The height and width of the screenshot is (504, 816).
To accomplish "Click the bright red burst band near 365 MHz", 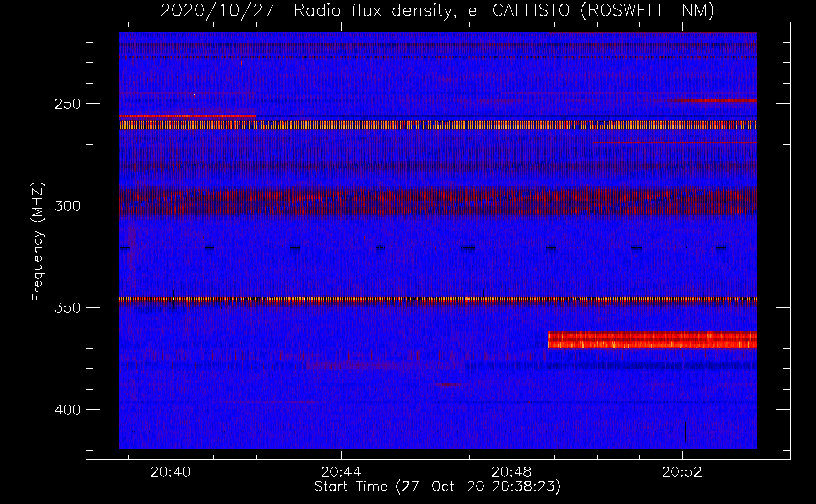I will click(x=653, y=340).
